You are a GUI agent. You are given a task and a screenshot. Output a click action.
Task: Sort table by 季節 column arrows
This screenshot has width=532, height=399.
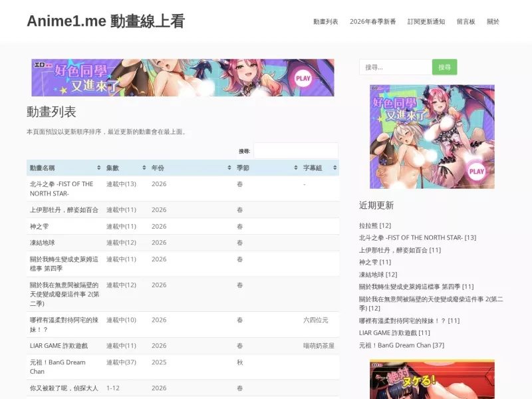(x=296, y=168)
